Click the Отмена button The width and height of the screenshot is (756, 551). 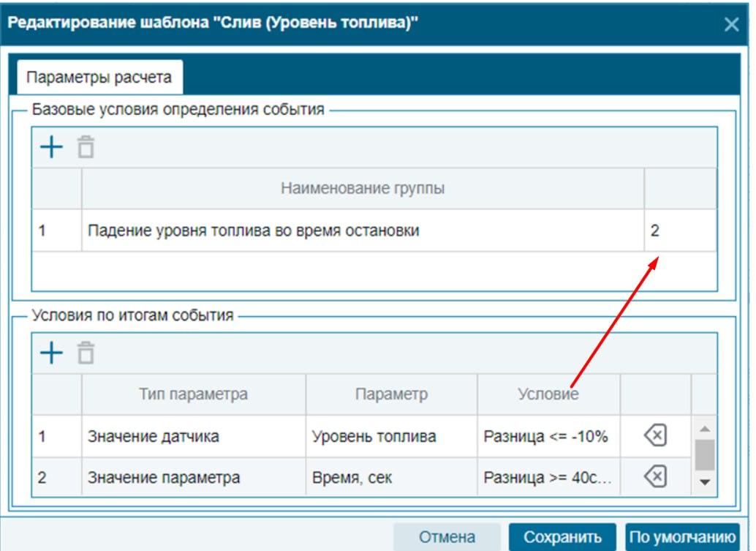pyautogui.click(x=447, y=537)
